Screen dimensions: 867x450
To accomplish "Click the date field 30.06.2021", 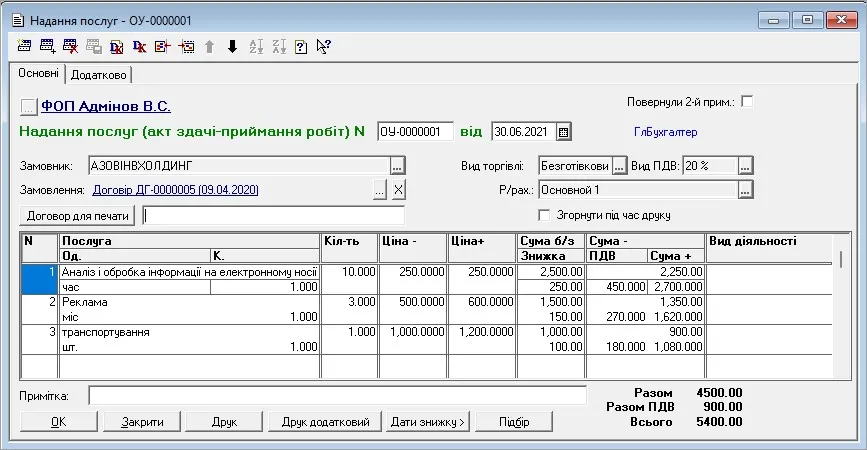I will pos(524,132).
